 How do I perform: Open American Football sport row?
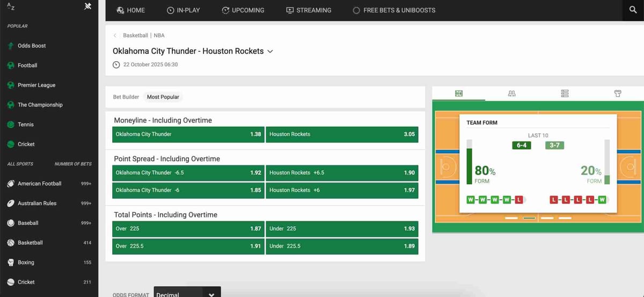(x=49, y=184)
